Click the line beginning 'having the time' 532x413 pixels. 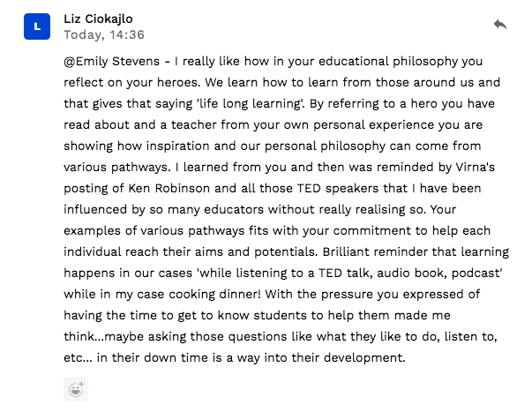coord(257,315)
